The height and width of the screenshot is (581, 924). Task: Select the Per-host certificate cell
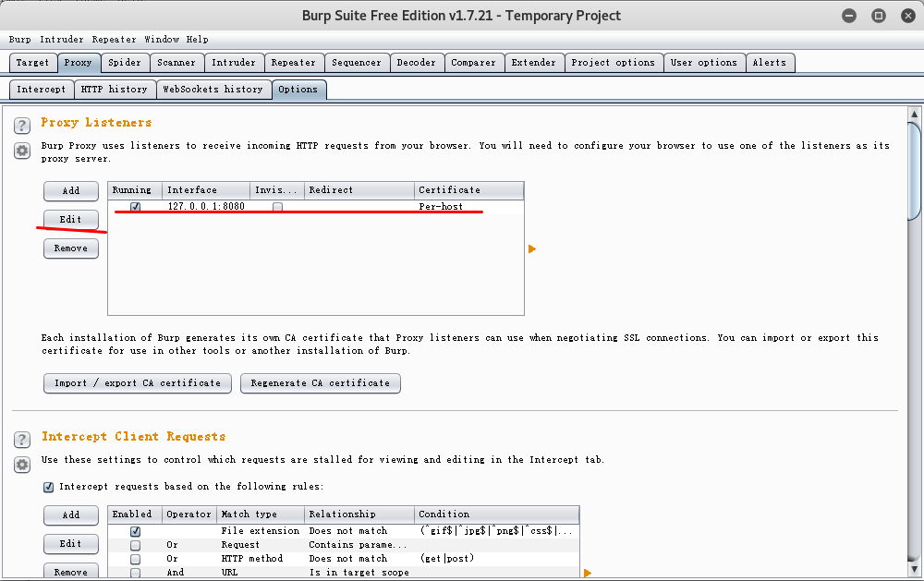pyautogui.click(x=469, y=207)
